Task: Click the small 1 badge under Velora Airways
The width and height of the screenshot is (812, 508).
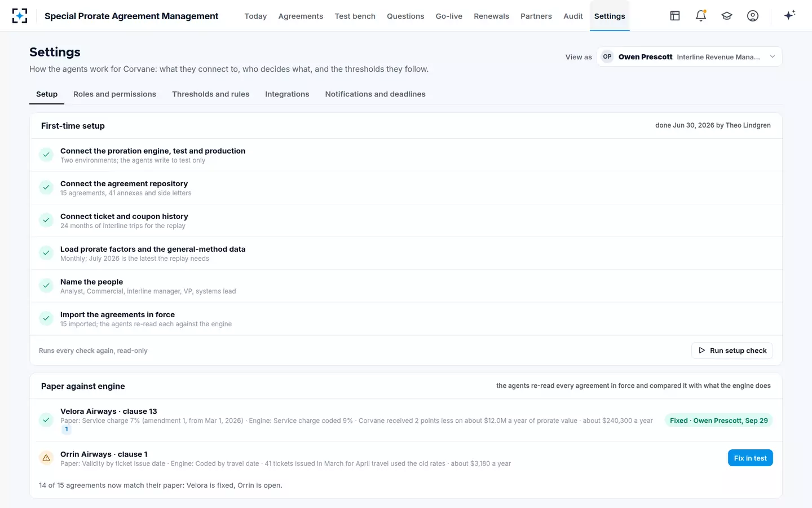Action: [x=67, y=430]
